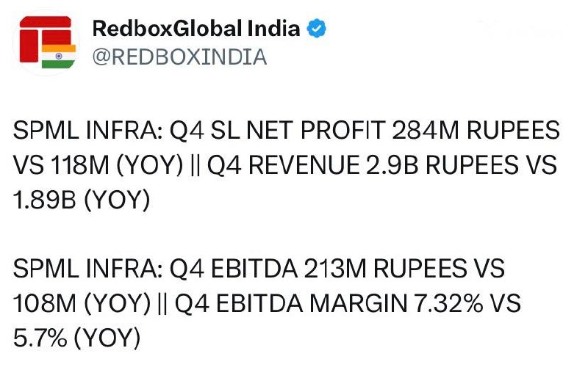Click the words NET PROFIT in tweet
Screen dimensions: 588x370
click(316, 131)
